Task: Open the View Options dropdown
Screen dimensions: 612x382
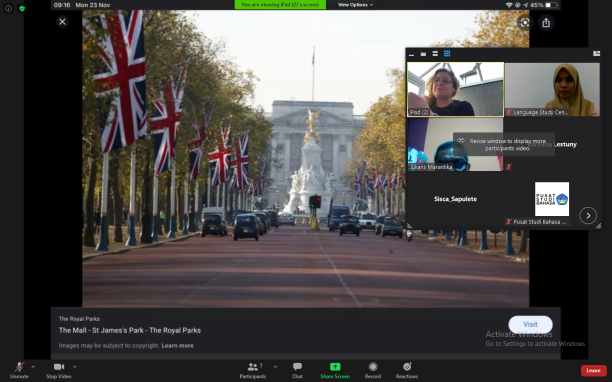Action: (355, 5)
